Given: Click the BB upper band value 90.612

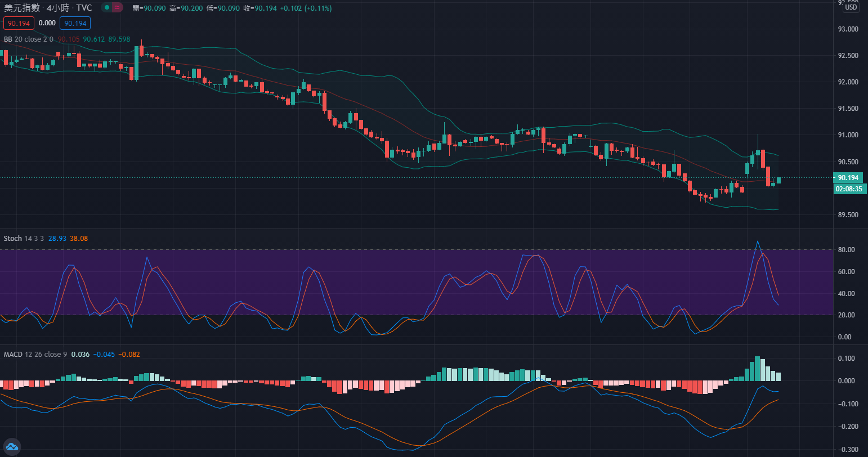Looking at the screenshot, I should [94, 39].
